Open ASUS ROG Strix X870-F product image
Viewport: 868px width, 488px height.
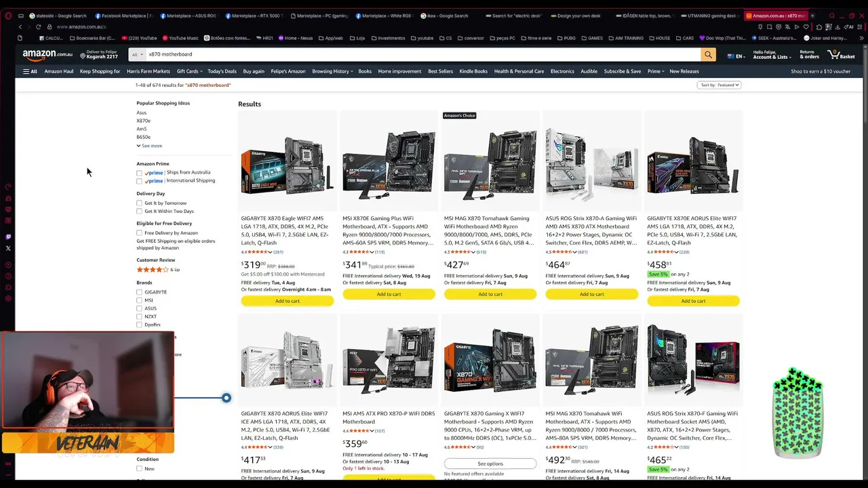click(693, 359)
